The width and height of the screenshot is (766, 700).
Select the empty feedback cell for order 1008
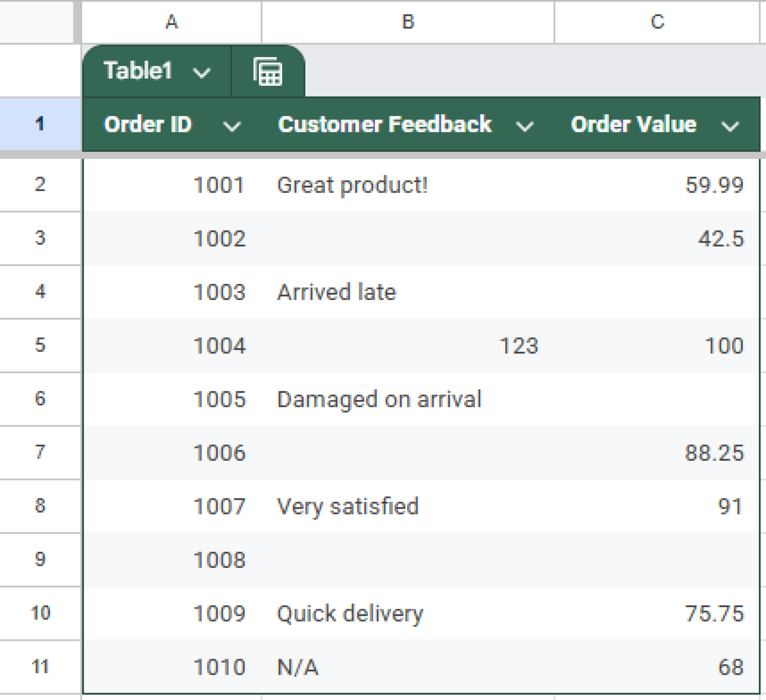(380, 559)
